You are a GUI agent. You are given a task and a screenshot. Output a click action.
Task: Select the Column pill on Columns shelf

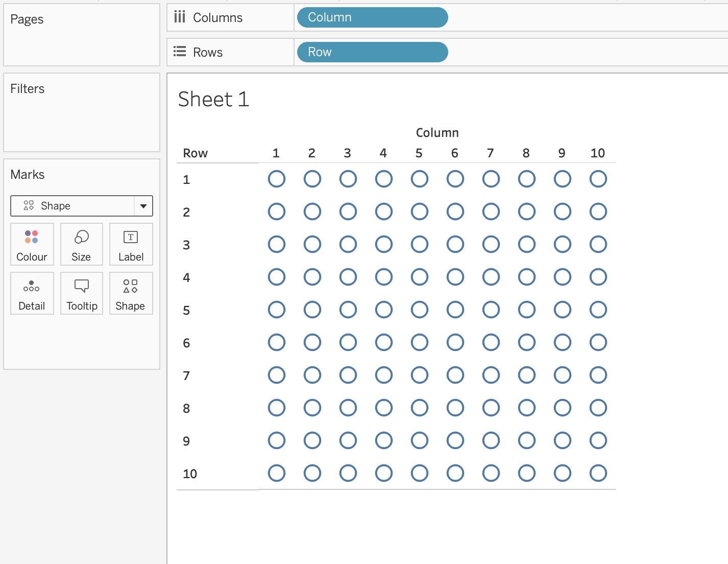pyautogui.click(x=372, y=17)
